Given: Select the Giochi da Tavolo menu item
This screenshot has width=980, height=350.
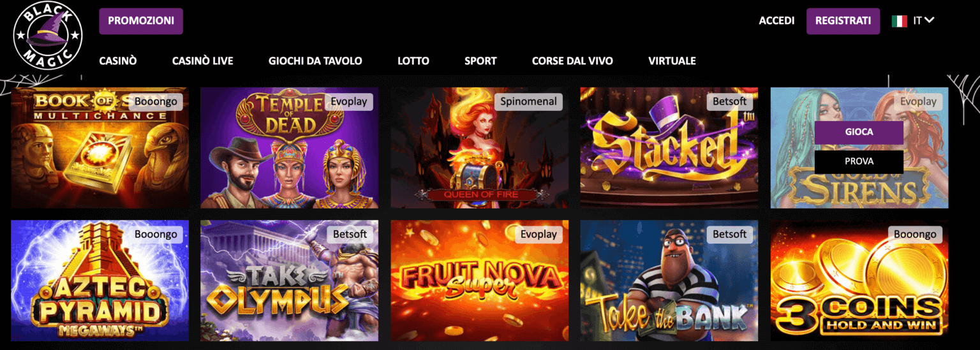Looking at the screenshot, I should tap(315, 61).
